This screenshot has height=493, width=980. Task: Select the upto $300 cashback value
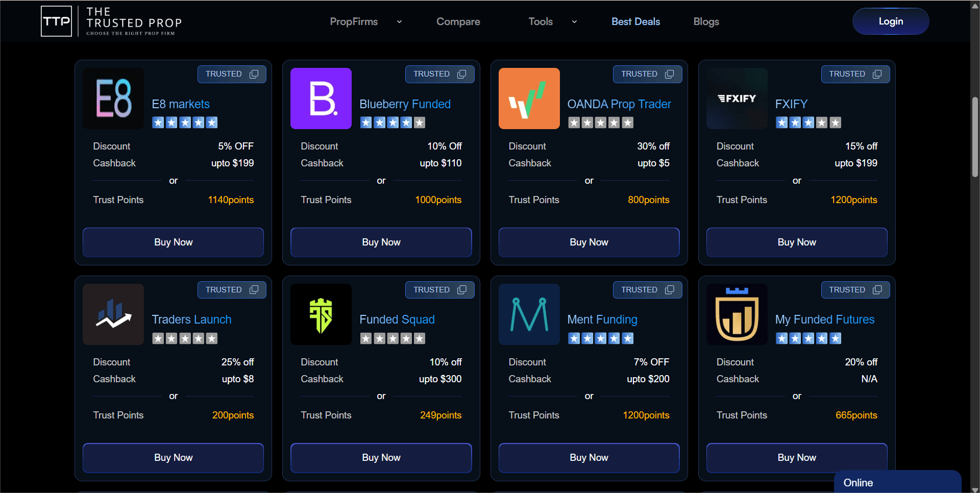[440, 379]
